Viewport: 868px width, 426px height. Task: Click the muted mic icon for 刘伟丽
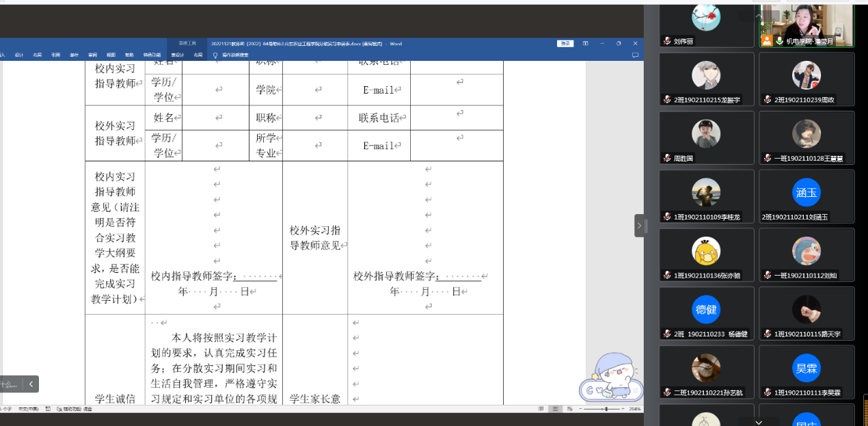pos(667,41)
